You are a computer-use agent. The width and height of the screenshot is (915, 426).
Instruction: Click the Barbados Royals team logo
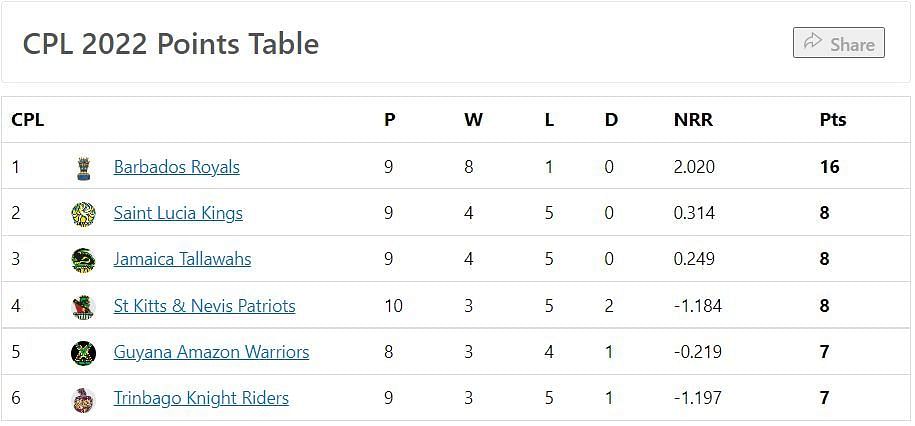tap(83, 168)
